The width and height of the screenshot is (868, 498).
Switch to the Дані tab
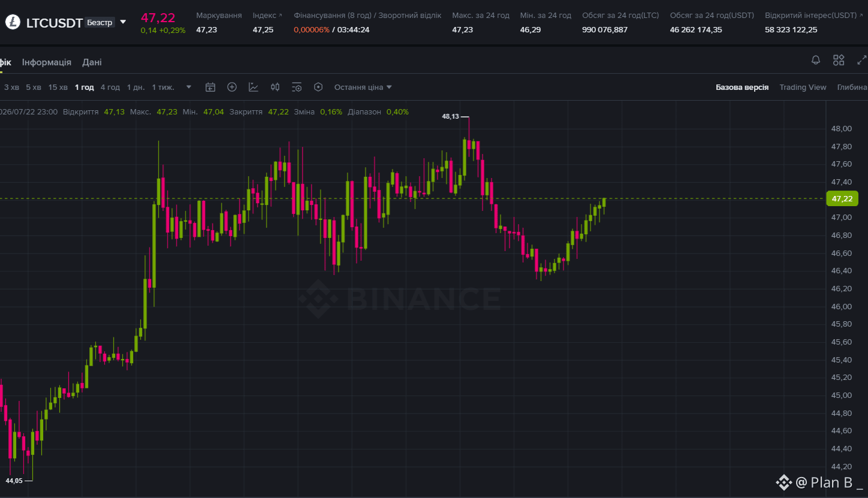point(92,62)
